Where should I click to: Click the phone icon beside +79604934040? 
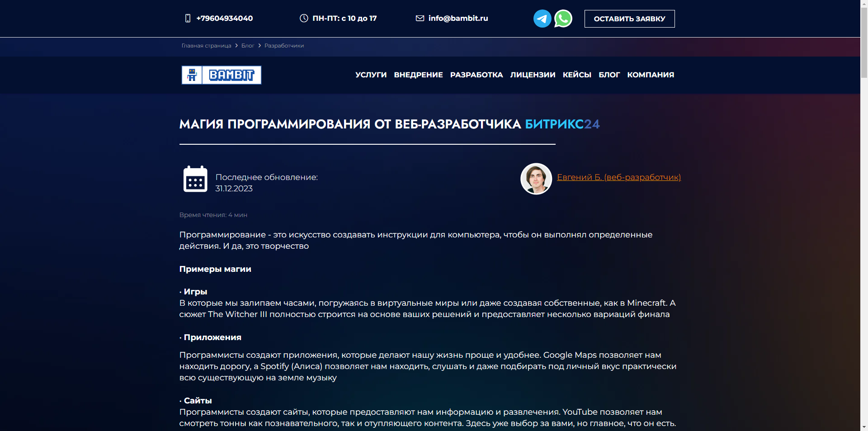[188, 18]
